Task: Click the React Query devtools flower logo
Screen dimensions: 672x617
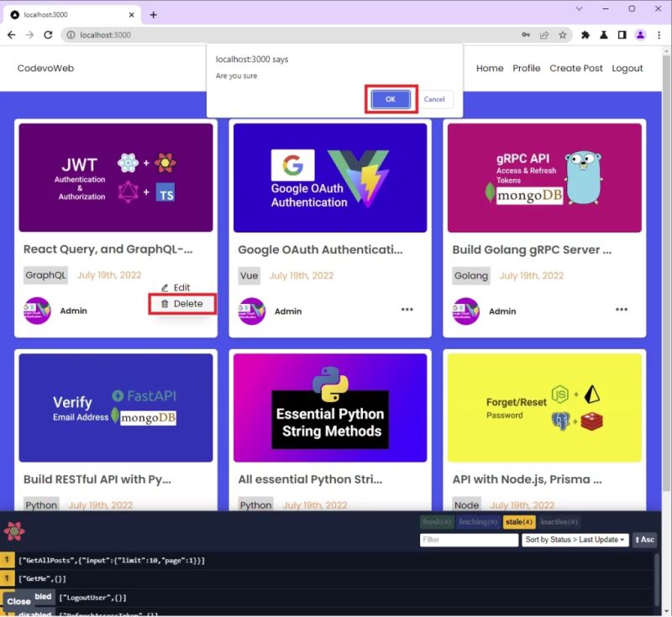Action: point(16,531)
